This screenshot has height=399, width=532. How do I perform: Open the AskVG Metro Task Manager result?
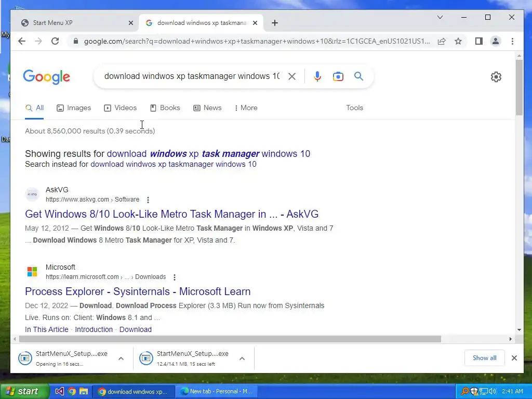pos(171,214)
